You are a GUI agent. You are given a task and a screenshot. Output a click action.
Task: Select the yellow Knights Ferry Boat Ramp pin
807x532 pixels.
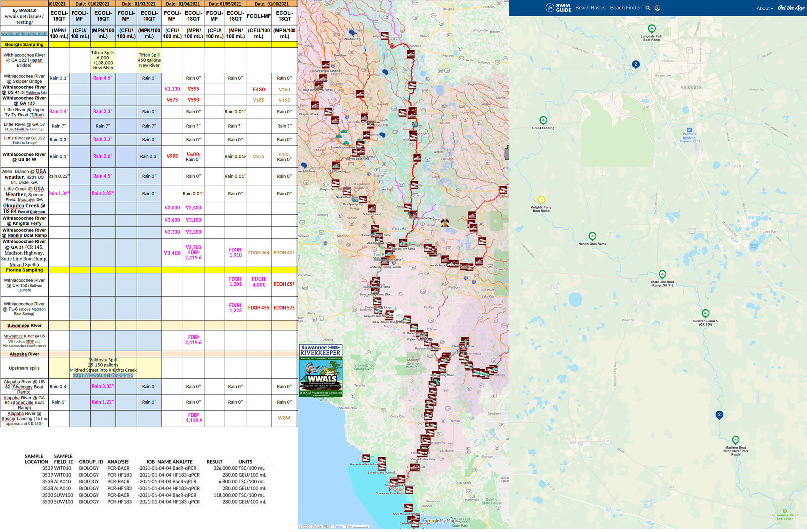[x=541, y=200]
